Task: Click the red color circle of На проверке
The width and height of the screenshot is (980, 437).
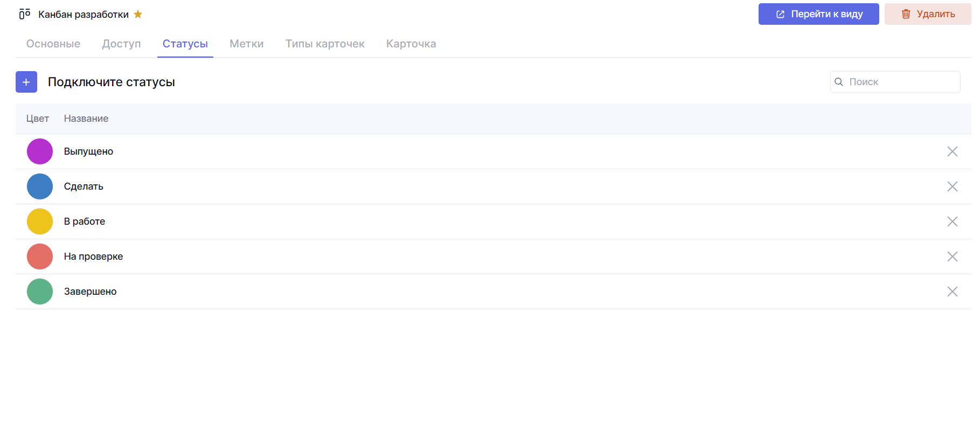Action: point(40,256)
